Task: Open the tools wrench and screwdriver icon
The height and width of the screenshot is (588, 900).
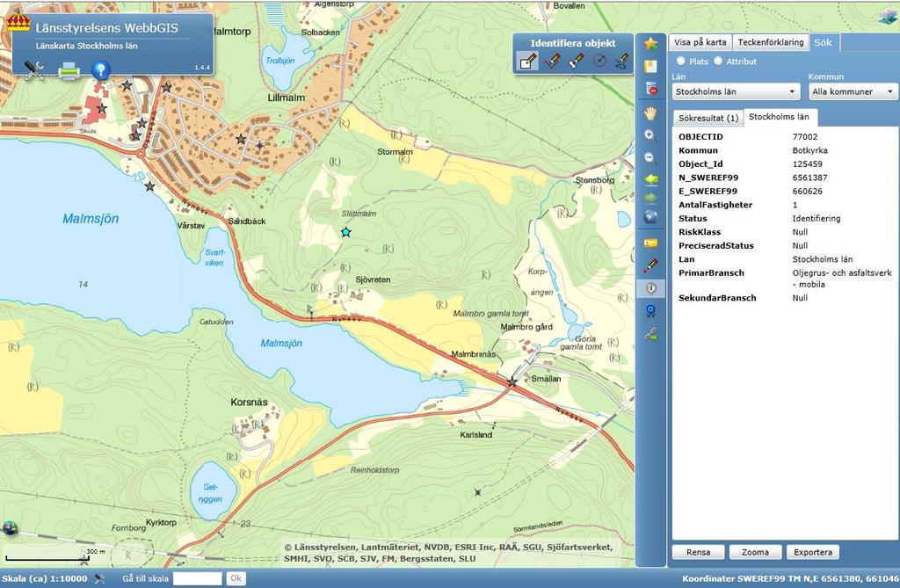Action: (x=34, y=70)
